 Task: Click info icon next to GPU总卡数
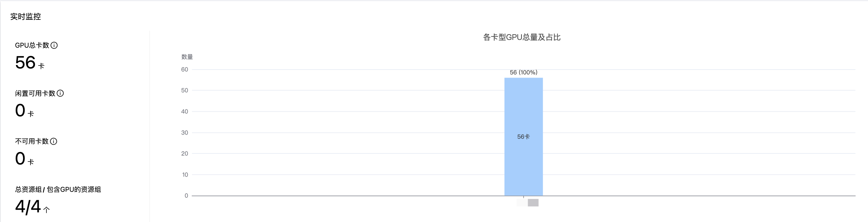coord(54,45)
